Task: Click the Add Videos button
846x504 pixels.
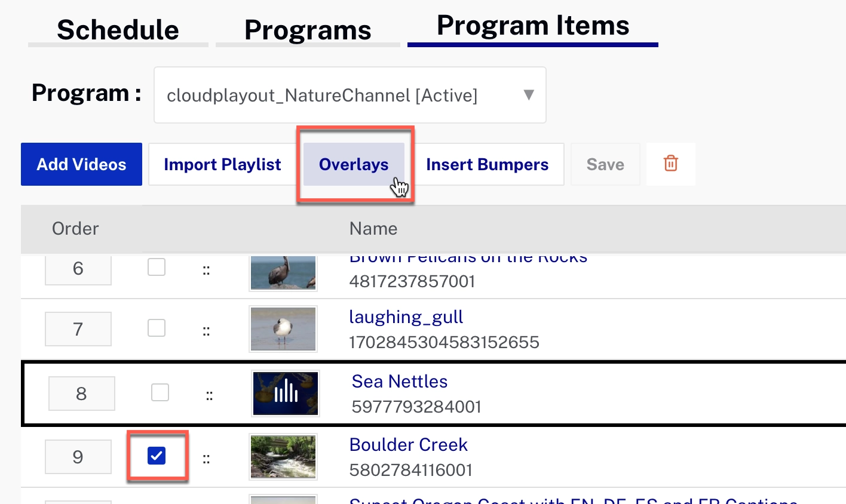Action: click(x=81, y=164)
